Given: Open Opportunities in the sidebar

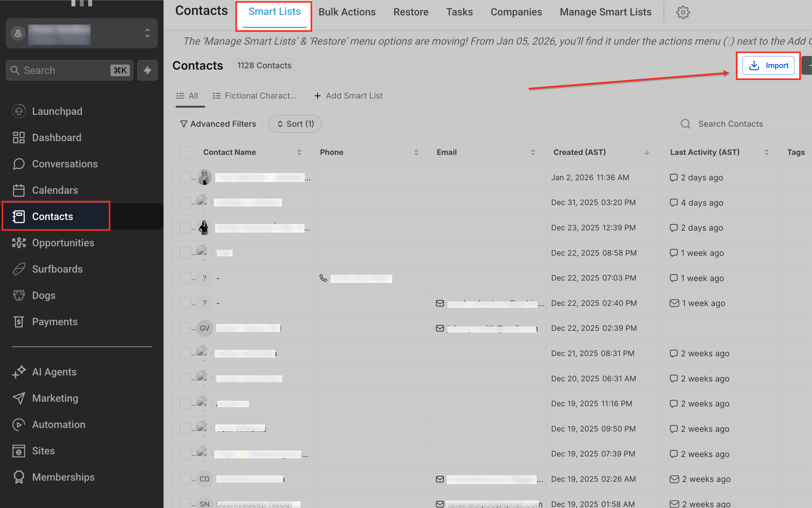Looking at the screenshot, I should (63, 243).
